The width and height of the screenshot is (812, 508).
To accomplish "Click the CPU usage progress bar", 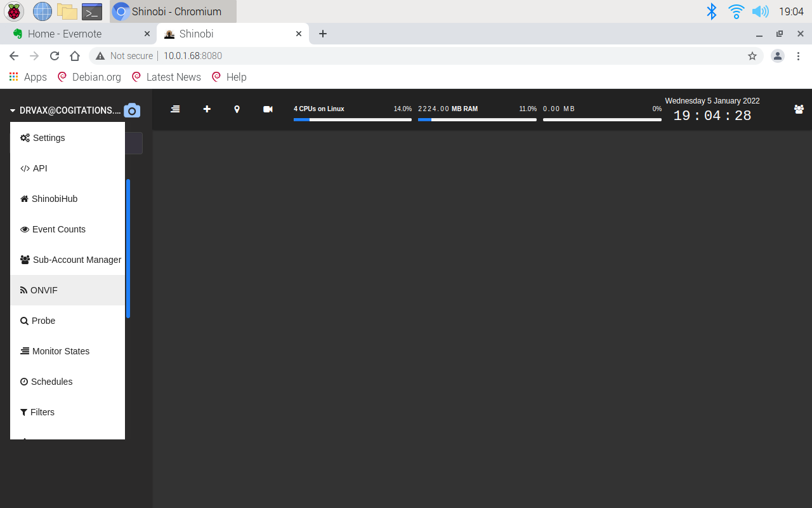I will pyautogui.click(x=352, y=119).
